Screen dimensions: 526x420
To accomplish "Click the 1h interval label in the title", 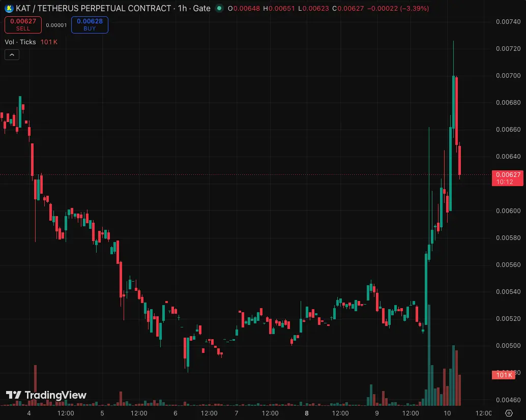I will 182,8.
